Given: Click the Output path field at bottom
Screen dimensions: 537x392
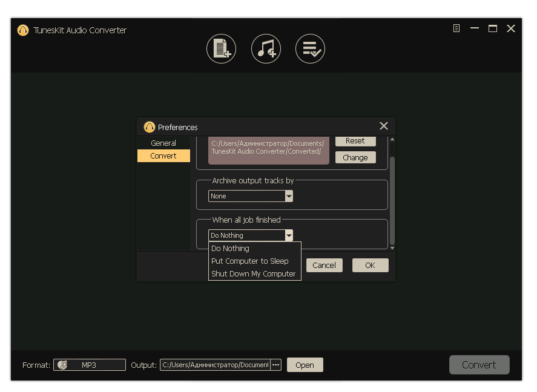Looking at the screenshot, I should (215, 365).
